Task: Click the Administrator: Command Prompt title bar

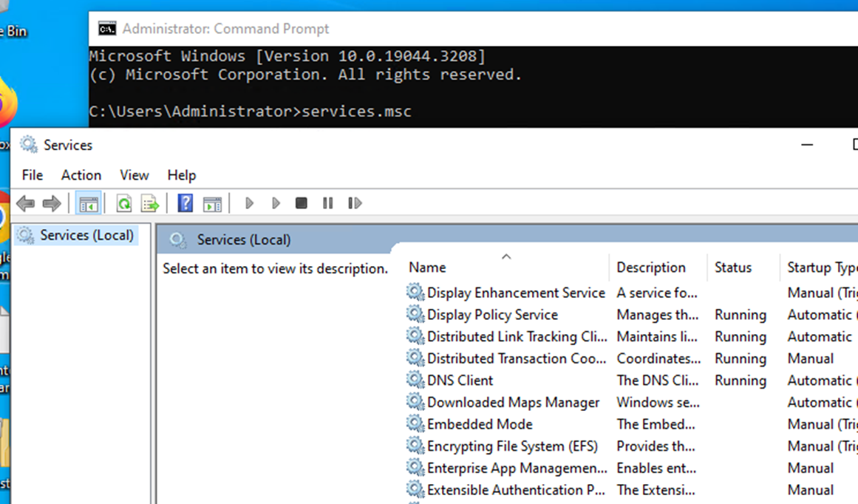Action: pyautogui.click(x=474, y=29)
